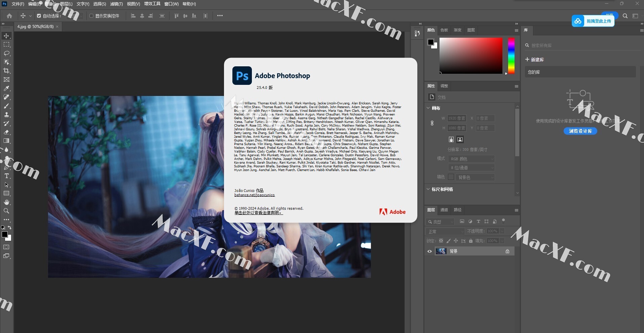Select the Clone Stamp tool

click(x=6, y=114)
